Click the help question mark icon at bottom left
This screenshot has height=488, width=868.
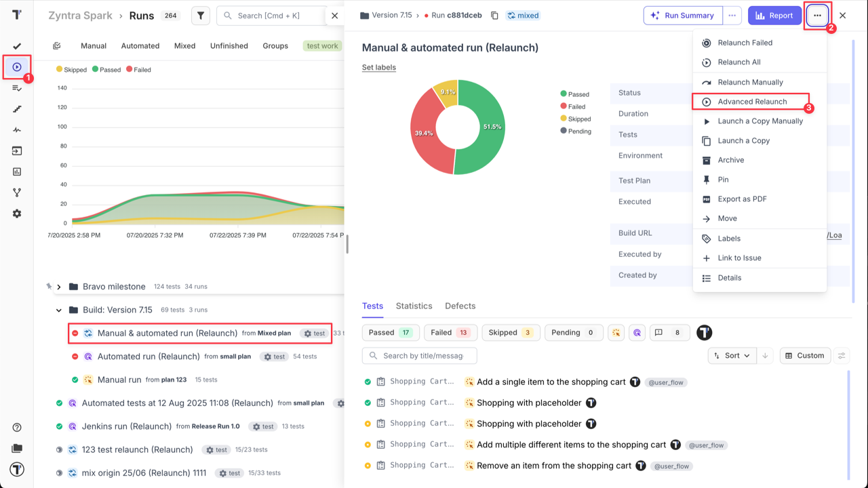(x=18, y=427)
